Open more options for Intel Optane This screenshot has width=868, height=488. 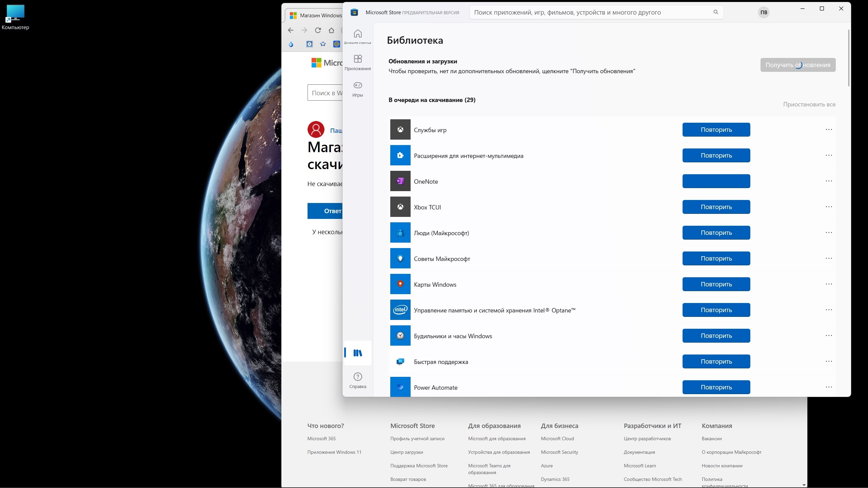(x=829, y=310)
